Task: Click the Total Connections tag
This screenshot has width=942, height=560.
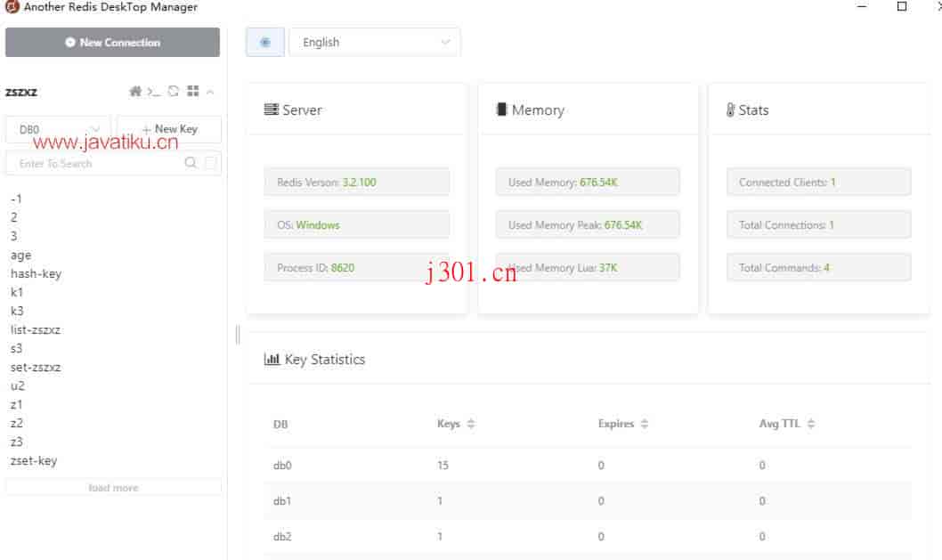Action: [819, 224]
